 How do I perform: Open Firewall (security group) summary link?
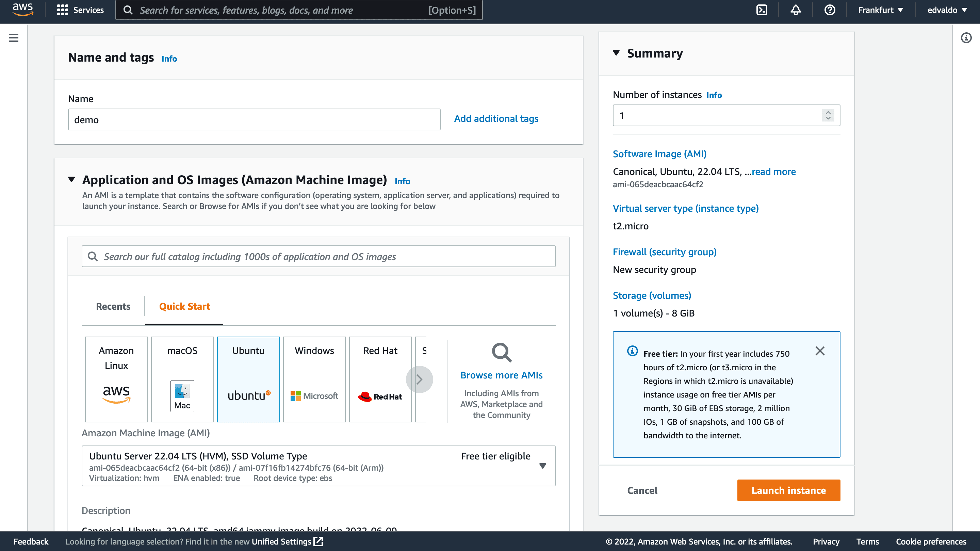click(x=664, y=252)
